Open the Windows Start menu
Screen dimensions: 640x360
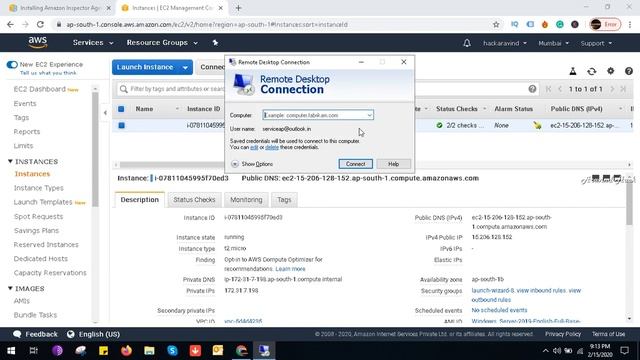[x=11, y=351]
